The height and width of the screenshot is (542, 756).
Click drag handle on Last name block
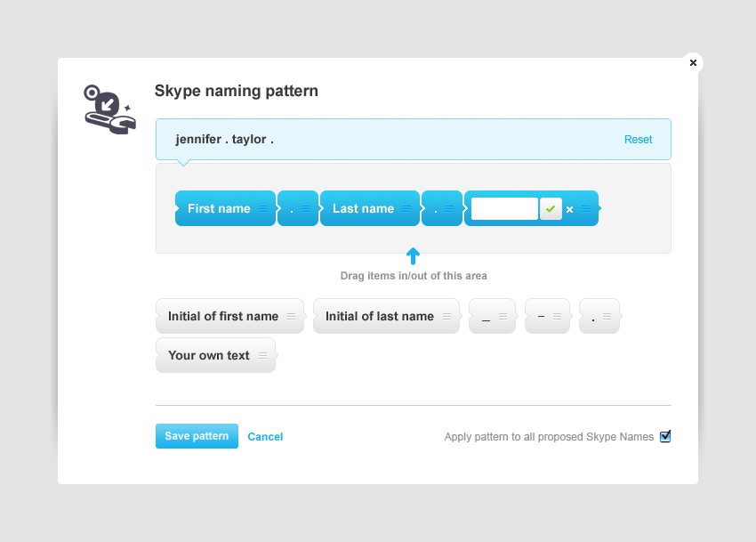[x=406, y=209]
